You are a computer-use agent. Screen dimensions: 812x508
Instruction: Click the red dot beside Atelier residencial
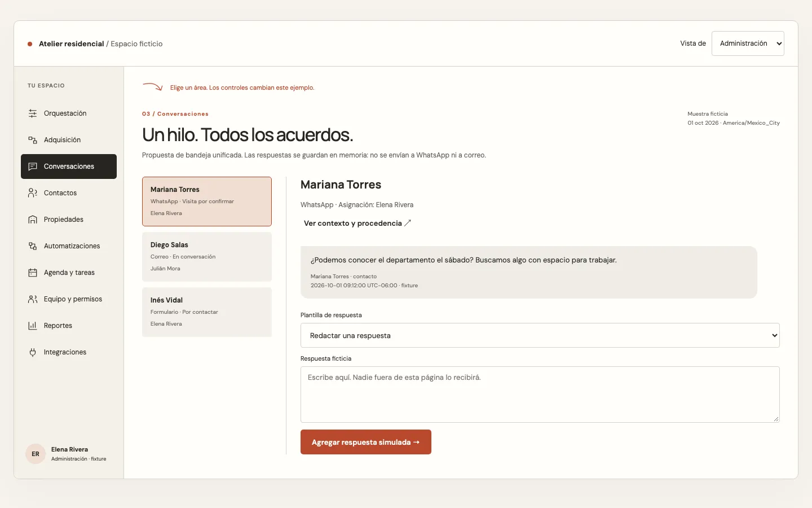[30, 44]
